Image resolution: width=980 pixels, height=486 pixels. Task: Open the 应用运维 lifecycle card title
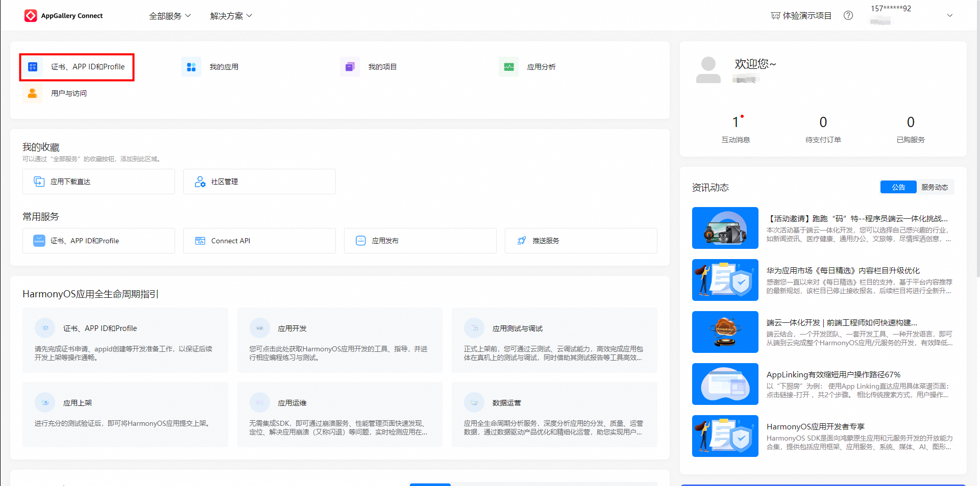point(292,403)
